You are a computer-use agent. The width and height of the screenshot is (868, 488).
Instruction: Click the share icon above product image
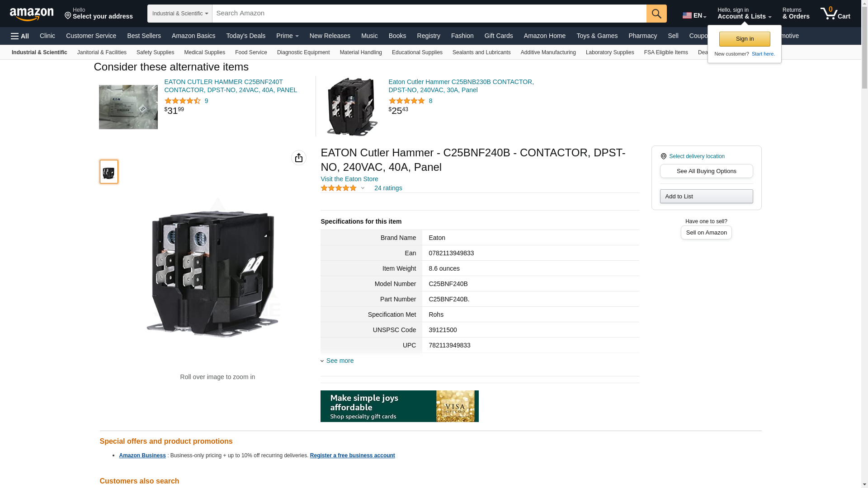point(299,158)
